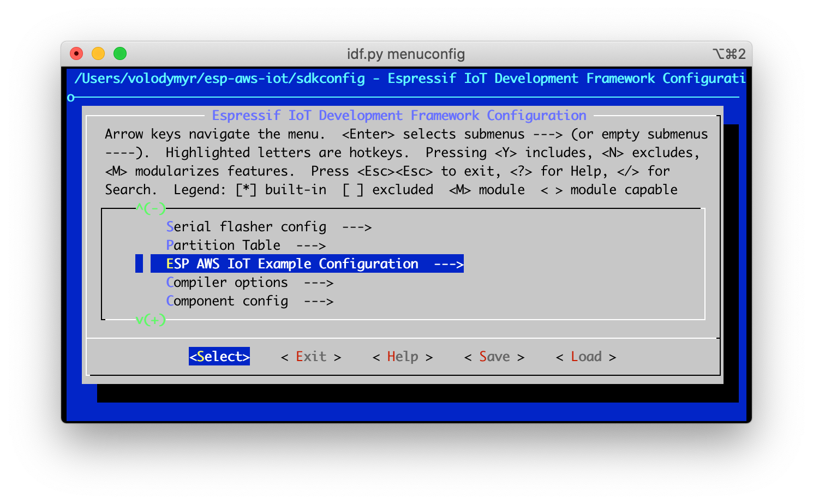Click the green zoom window button

[120, 53]
